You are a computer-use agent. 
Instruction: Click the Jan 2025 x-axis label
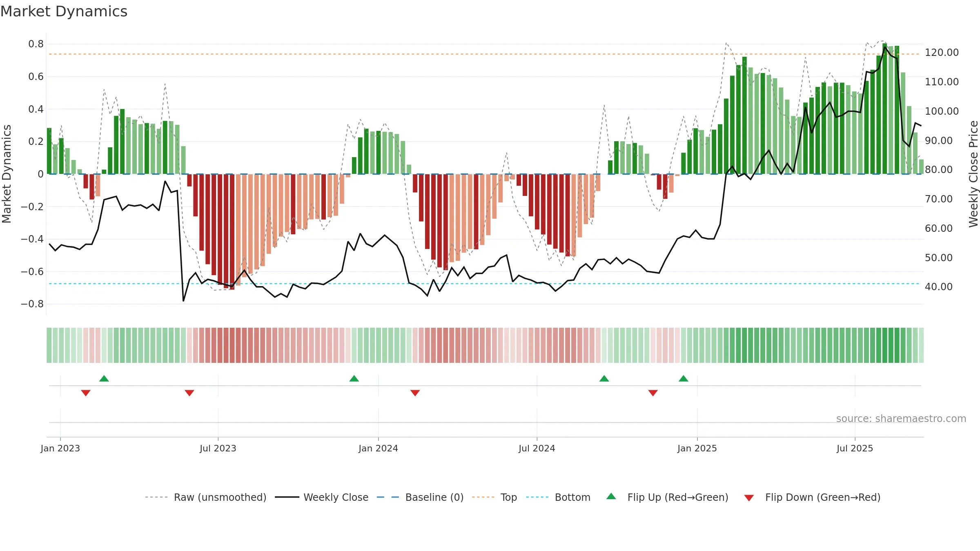click(697, 448)
